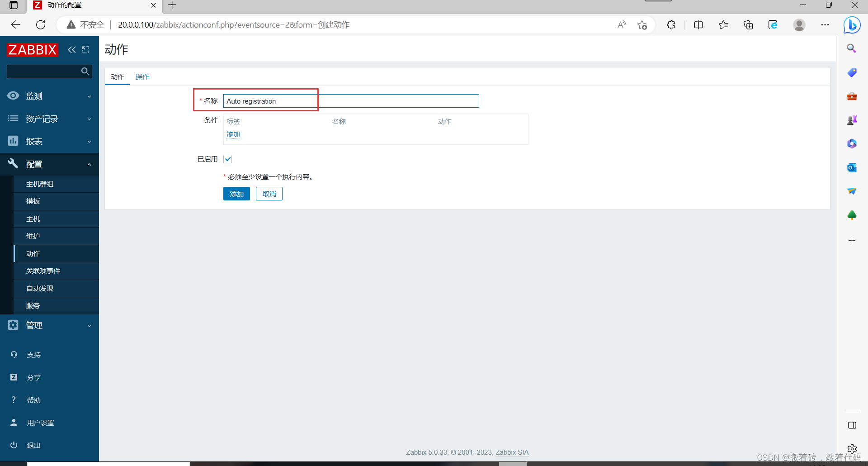868x466 pixels.
Task: Click the sidebar search magnifier icon
Action: 85,71
